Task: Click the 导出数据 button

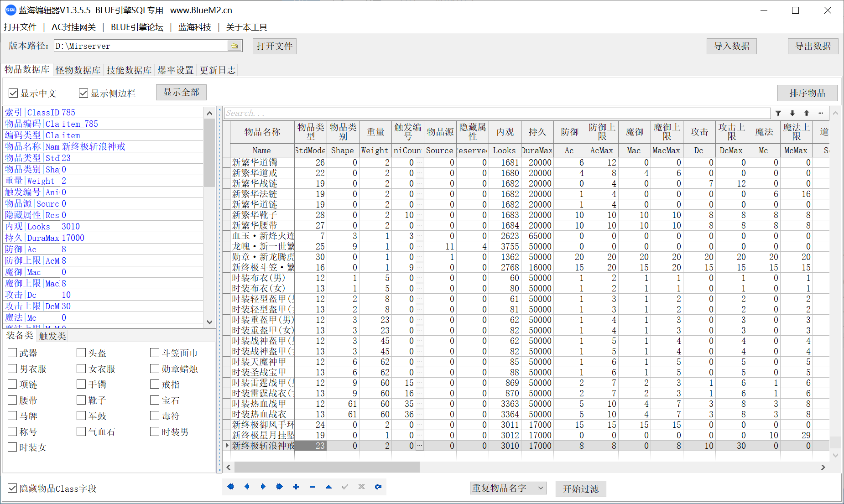Action: [813, 46]
